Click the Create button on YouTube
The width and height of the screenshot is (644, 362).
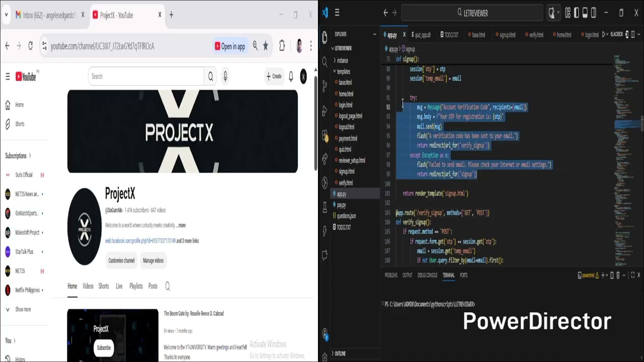(x=274, y=76)
